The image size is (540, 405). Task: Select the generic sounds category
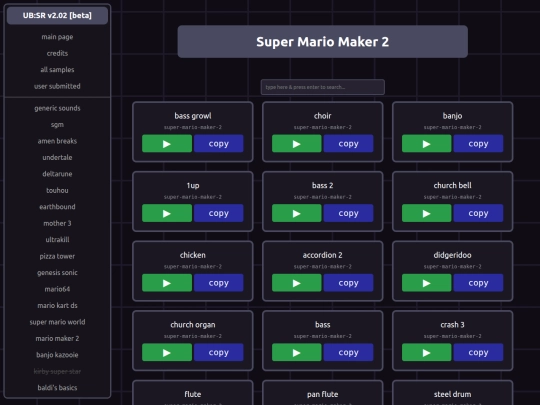[57, 108]
